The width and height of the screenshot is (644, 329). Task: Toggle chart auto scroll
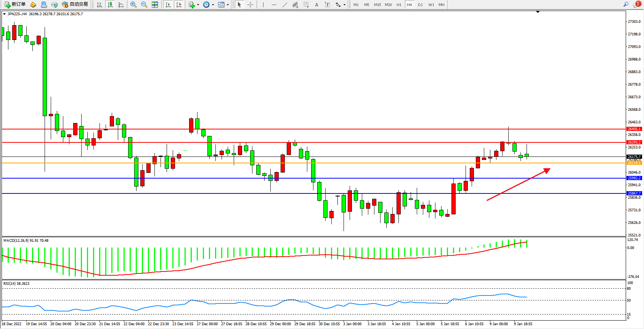[x=168, y=5]
